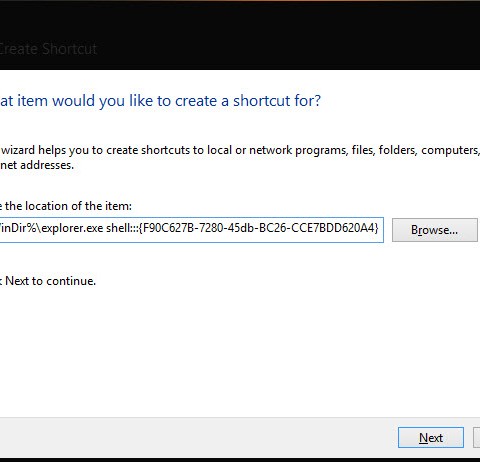Screen dimensions: 480x462
Task: Click the gray footer bar left of Next
Action: click(198, 438)
